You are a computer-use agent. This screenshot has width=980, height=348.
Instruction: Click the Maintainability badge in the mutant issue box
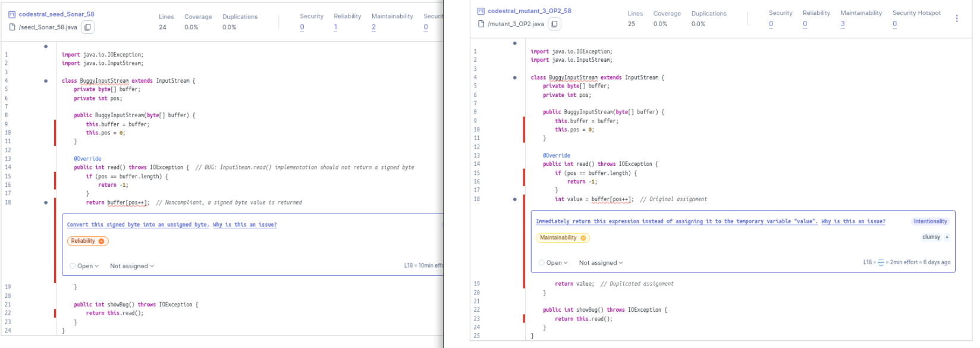(563, 238)
